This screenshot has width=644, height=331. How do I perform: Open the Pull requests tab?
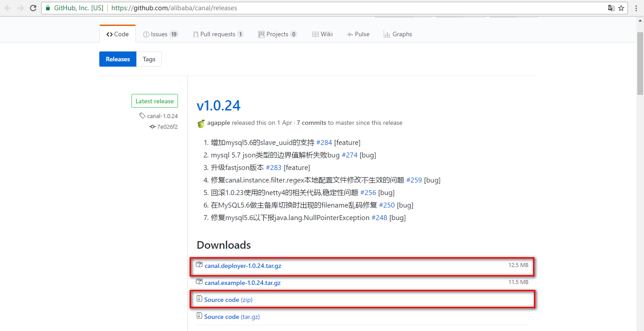pos(218,34)
